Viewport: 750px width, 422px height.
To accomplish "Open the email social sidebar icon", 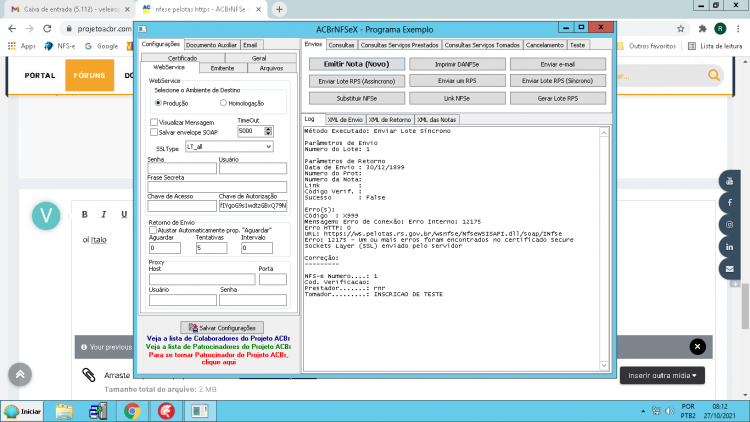I will [x=729, y=269].
